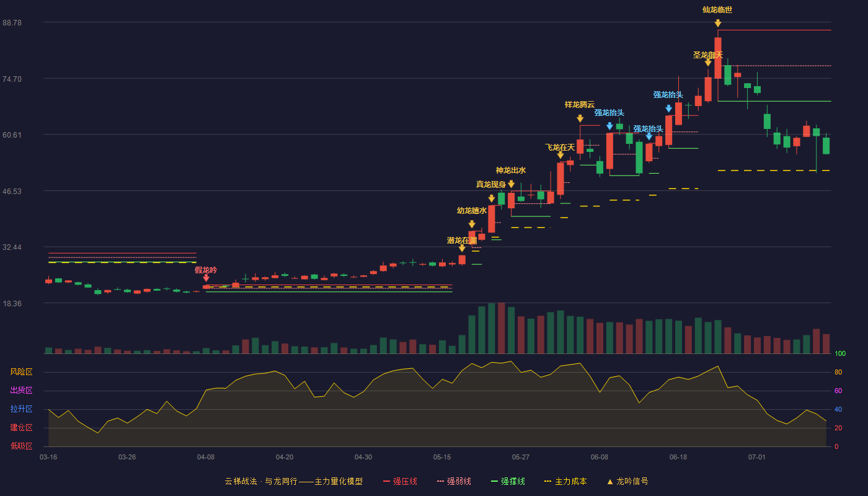Click the orange 80 indicator scale value

click(838, 372)
